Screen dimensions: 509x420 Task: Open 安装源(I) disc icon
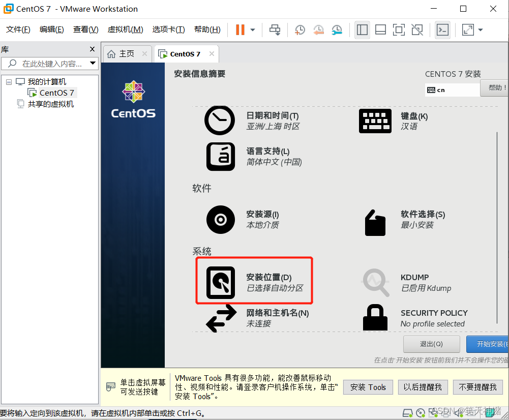point(221,220)
